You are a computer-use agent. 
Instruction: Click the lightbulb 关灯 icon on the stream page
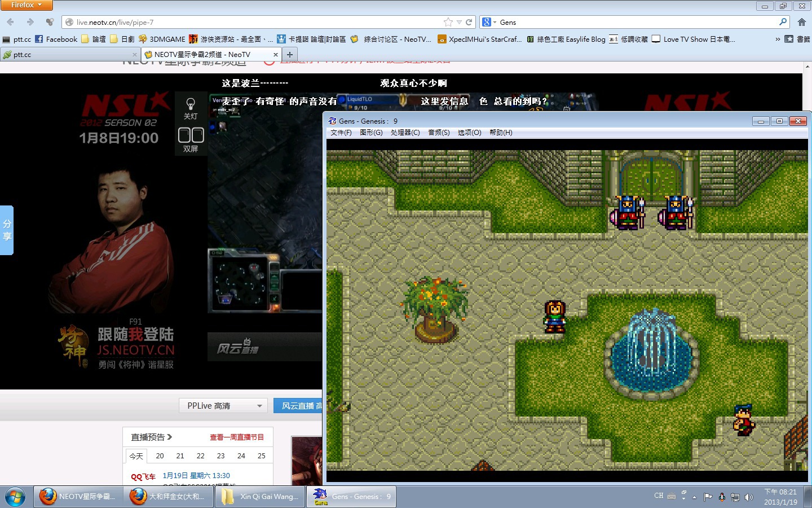tap(191, 108)
